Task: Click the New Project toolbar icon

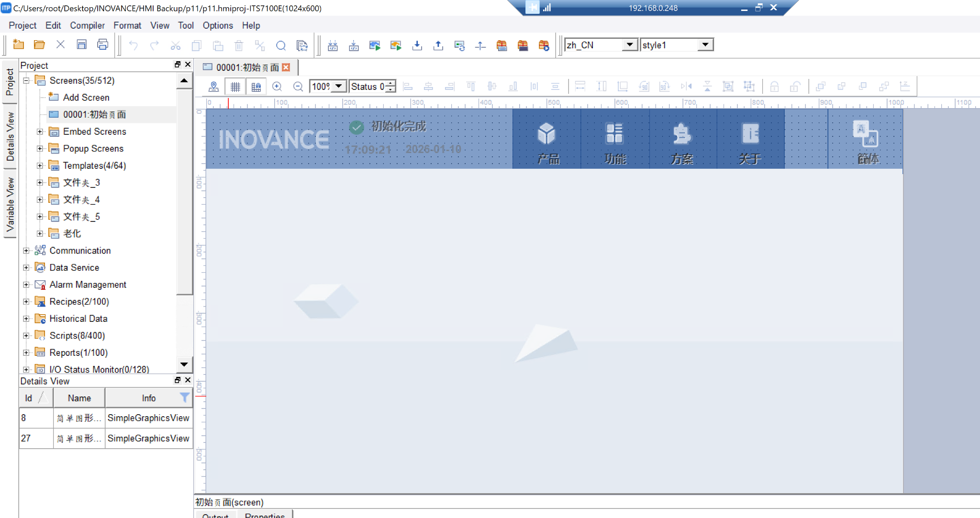Action: point(18,45)
